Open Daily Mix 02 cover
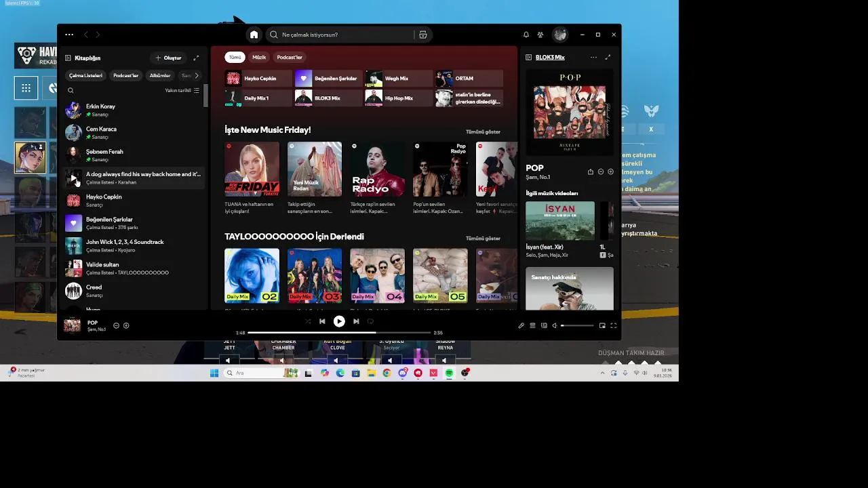The image size is (868, 488). (252, 275)
